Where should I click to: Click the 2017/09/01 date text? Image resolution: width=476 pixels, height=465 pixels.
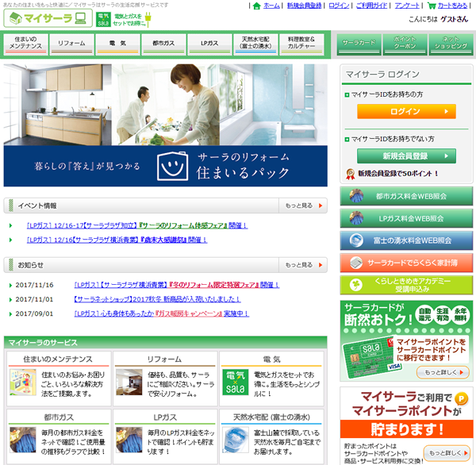click(x=34, y=313)
